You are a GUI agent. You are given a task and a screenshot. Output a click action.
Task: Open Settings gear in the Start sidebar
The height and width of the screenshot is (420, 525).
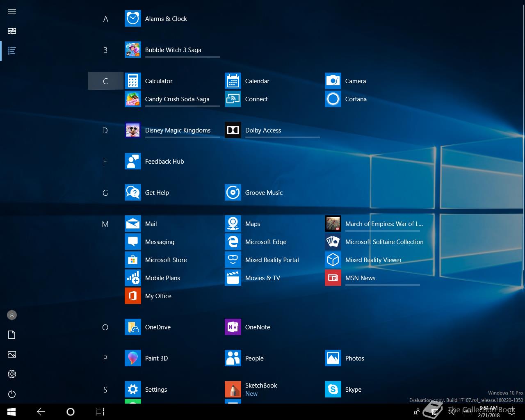tap(12, 374)
